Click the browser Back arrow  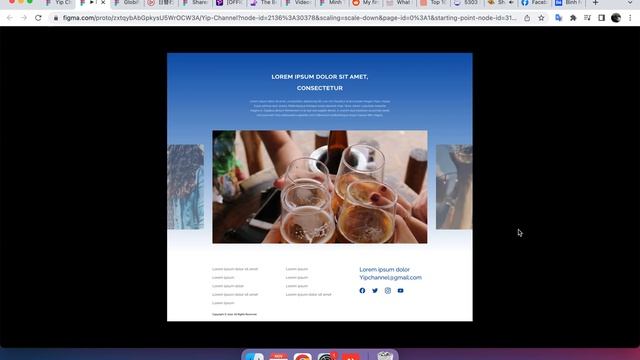(9, 18)
